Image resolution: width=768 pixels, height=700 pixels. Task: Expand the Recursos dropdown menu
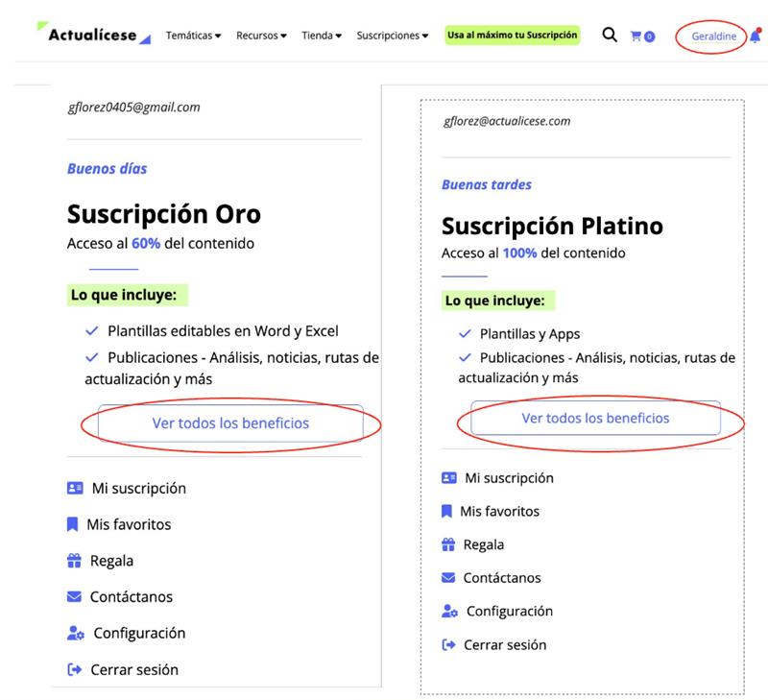(261, 36)
